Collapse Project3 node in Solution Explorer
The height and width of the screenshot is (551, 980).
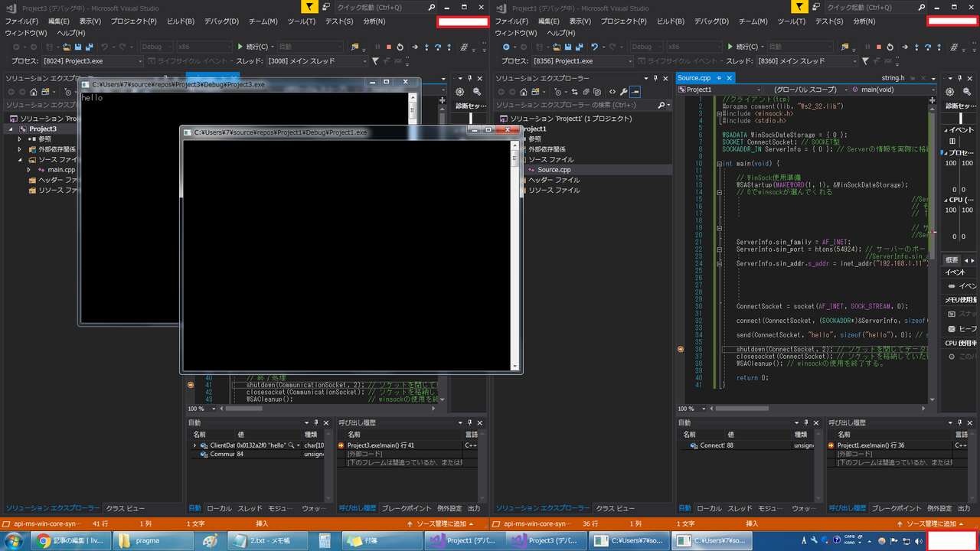(11, 129)
